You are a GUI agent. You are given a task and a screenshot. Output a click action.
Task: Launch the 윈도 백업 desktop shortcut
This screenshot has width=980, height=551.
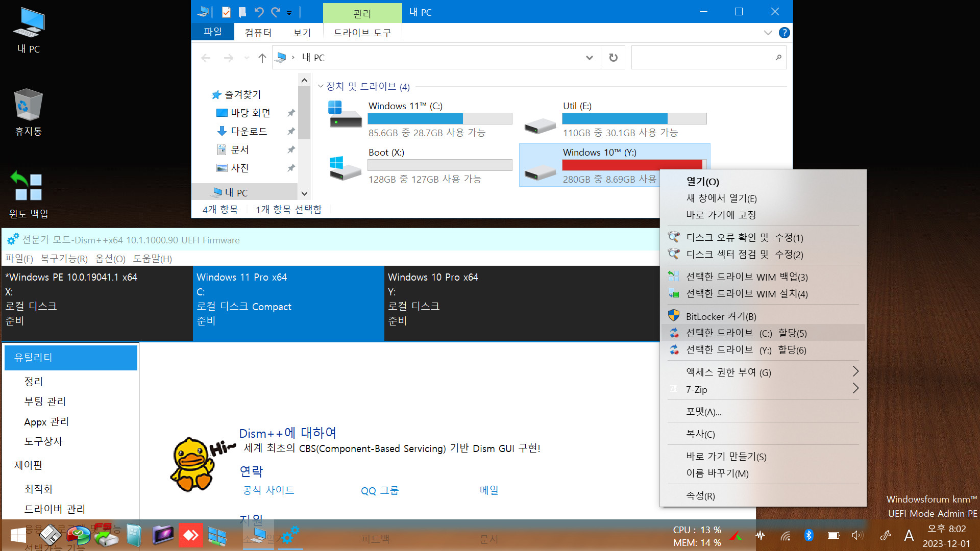[x=29, y=194]
